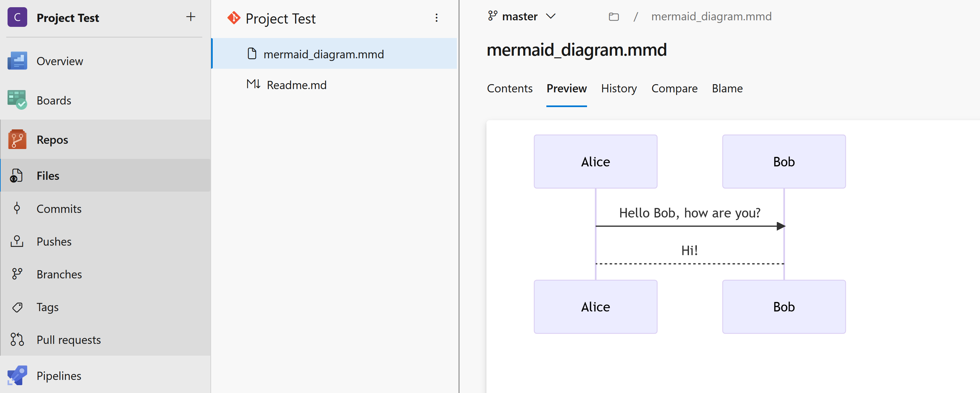Open the Boards section
This screenshot has width=980, height=393.
click(x=54, y=100)
